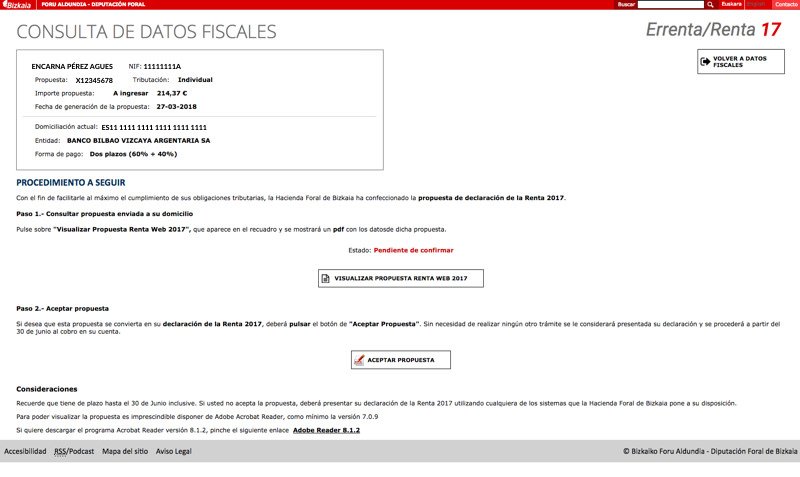Screen dimensions: 800x477
Task: Click the IBAN ES11 1111 1111 1111 1111 1111
Action: click(154, 128)
